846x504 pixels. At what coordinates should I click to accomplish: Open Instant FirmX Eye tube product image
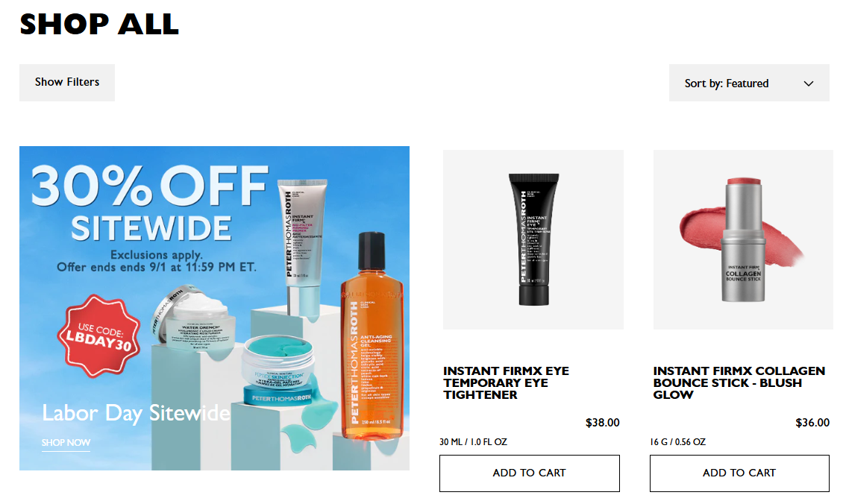(x=533, y=239)
